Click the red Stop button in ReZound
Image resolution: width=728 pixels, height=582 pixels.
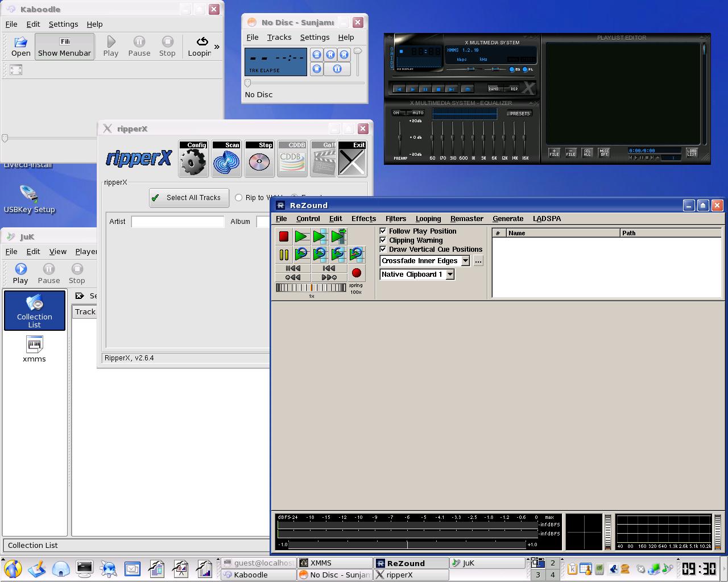(x=284, y=236)
